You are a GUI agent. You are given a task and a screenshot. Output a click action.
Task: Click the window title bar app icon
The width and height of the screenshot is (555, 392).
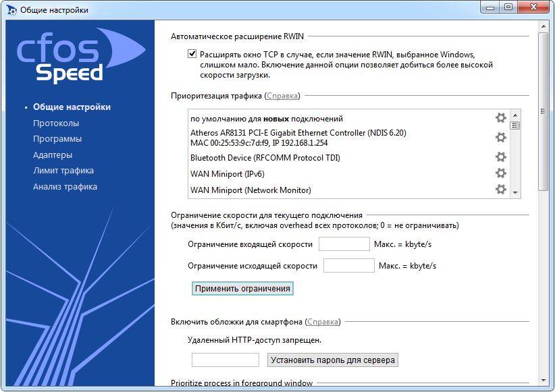tap(11, 10)
